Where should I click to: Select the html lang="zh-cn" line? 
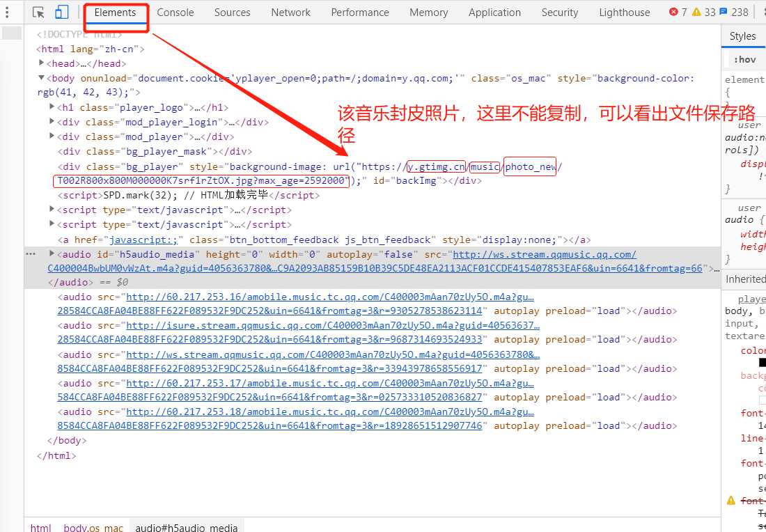click(91, 49)
